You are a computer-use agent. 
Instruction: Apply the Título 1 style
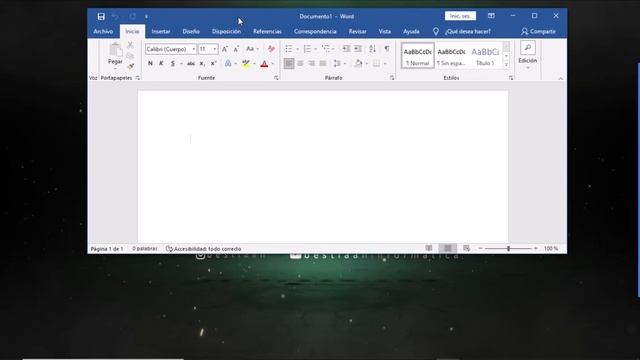tap(485, 56)
